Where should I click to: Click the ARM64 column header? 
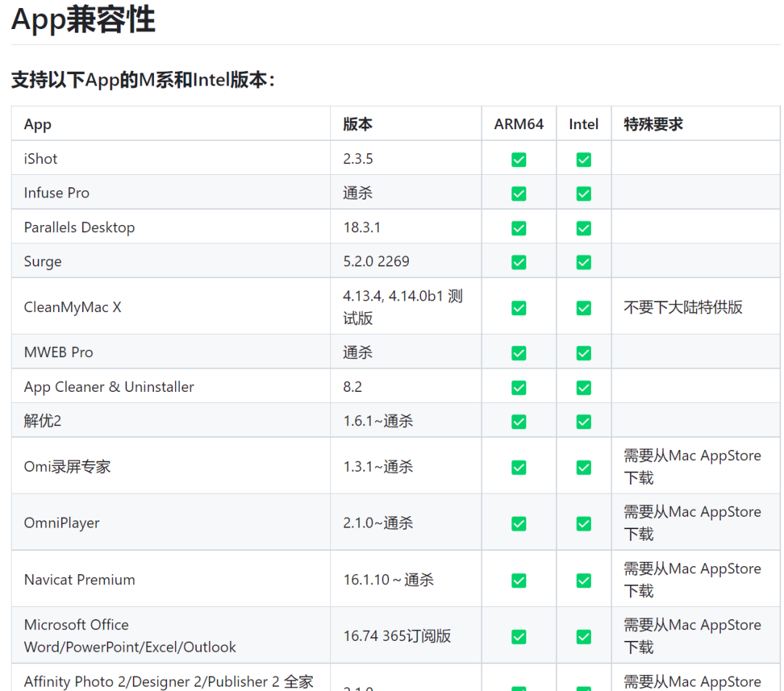point(518,124)
